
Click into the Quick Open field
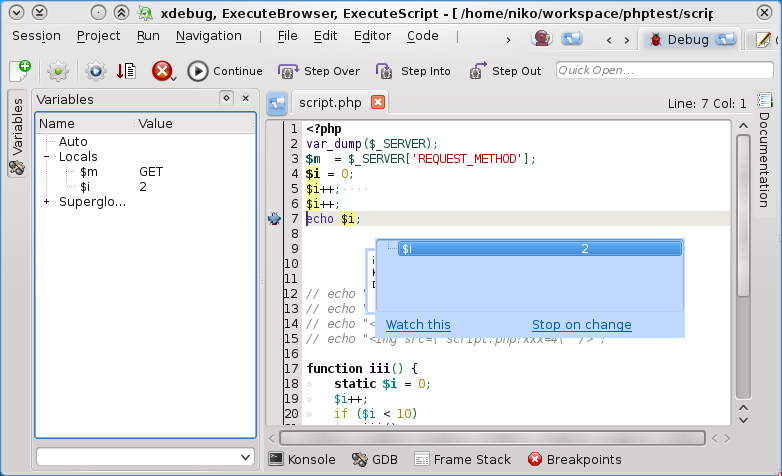(664, 70)
